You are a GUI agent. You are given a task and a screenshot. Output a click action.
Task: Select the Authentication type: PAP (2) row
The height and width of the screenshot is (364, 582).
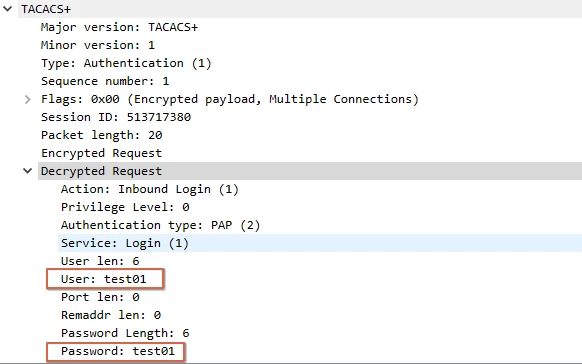tap(160, 225)
